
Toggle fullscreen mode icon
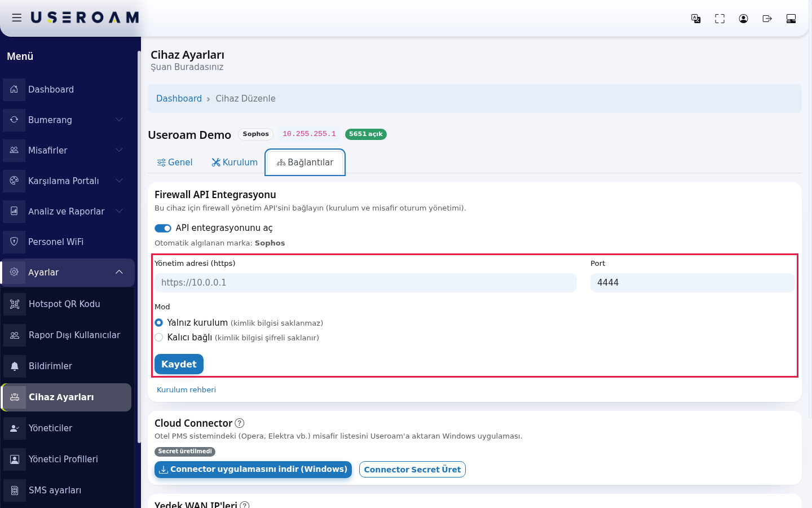pos(720,19)
